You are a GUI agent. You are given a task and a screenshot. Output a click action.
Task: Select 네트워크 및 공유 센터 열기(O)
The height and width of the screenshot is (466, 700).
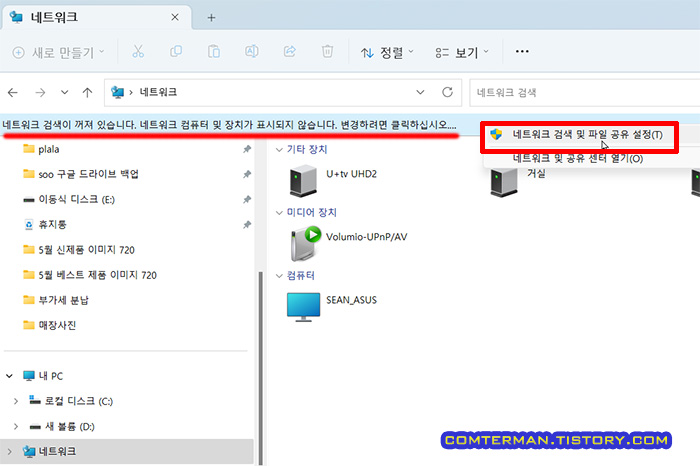578,158
